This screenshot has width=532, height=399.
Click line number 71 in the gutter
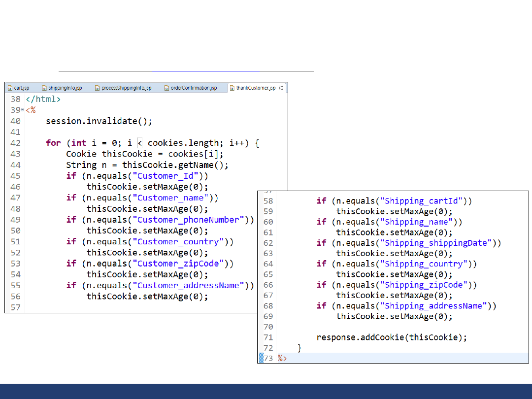coord(268,337)
